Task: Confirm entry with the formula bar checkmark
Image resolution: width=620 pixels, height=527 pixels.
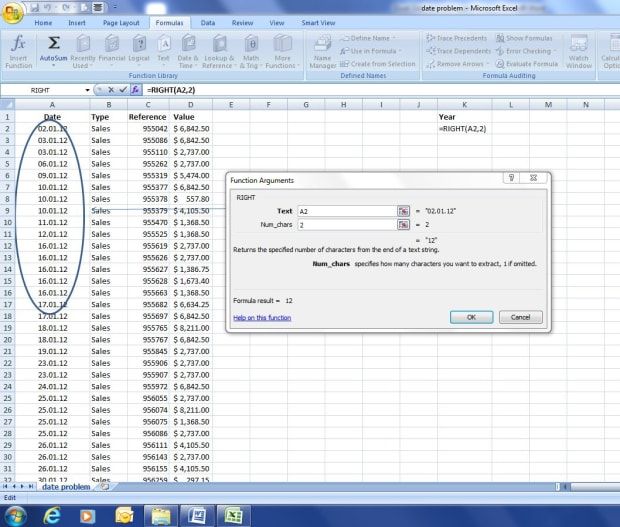Action: (123, 90)
